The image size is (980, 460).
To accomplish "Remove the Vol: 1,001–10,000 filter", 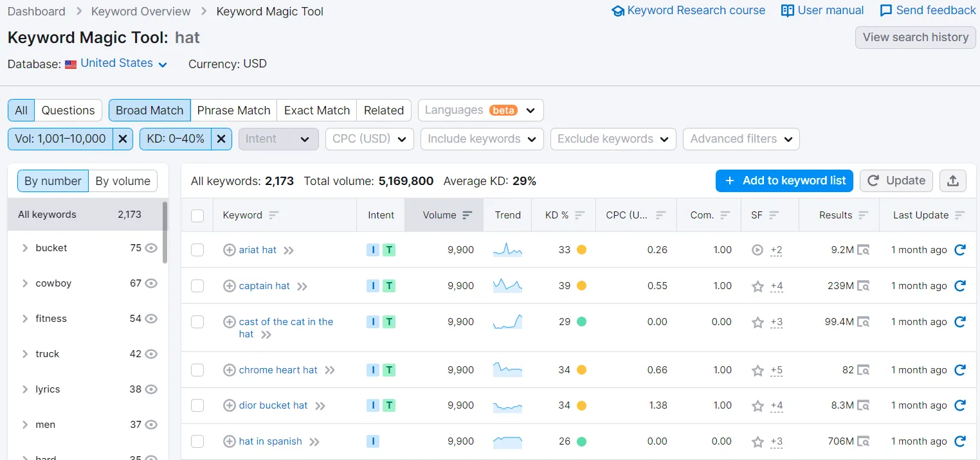I will pyautogui.click(x=122, y=139).
